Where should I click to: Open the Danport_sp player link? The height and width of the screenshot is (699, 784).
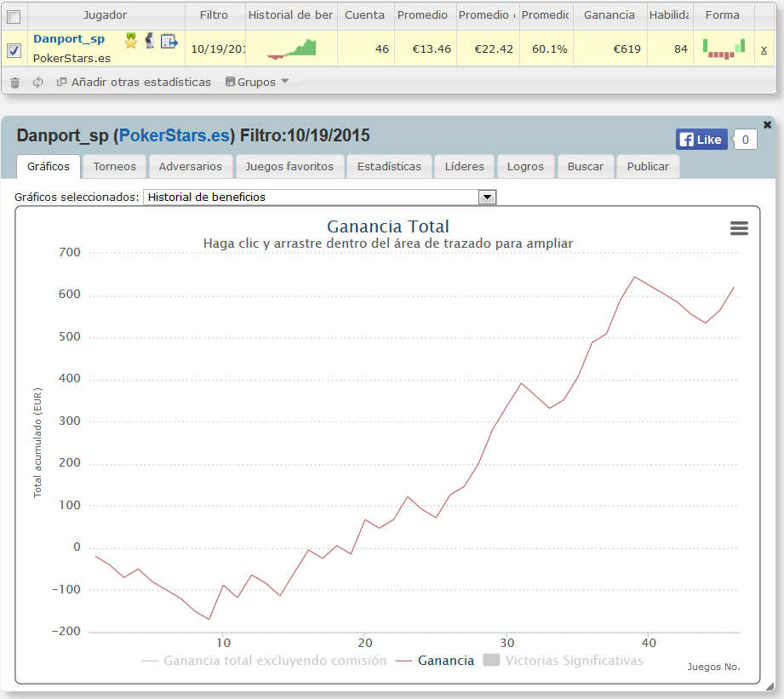pos(69,39)
